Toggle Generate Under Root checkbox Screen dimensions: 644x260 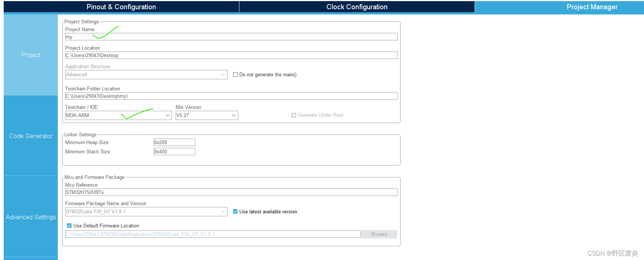pos(294,115)
